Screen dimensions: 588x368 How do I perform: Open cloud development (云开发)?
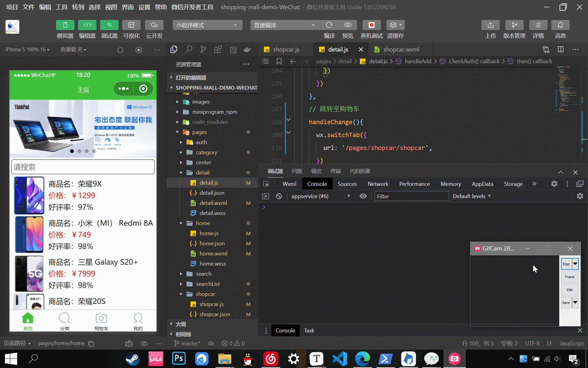pos(154,25)
